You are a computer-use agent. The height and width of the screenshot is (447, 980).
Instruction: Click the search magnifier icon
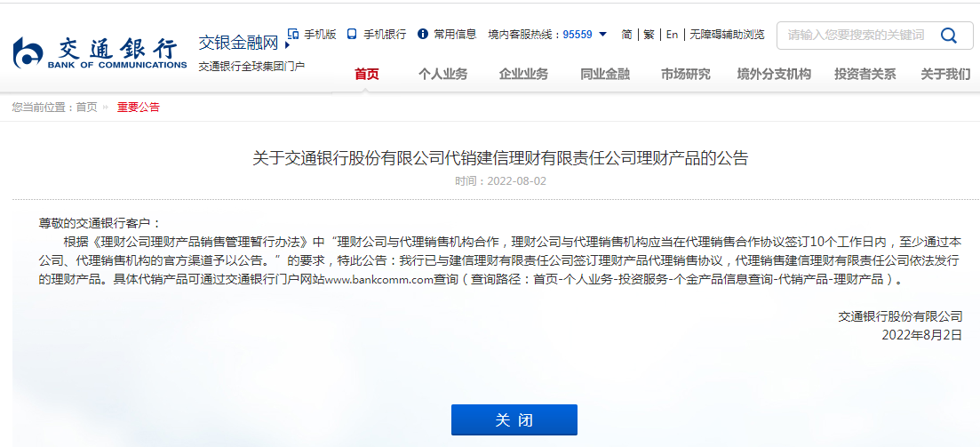pos(948,35)
